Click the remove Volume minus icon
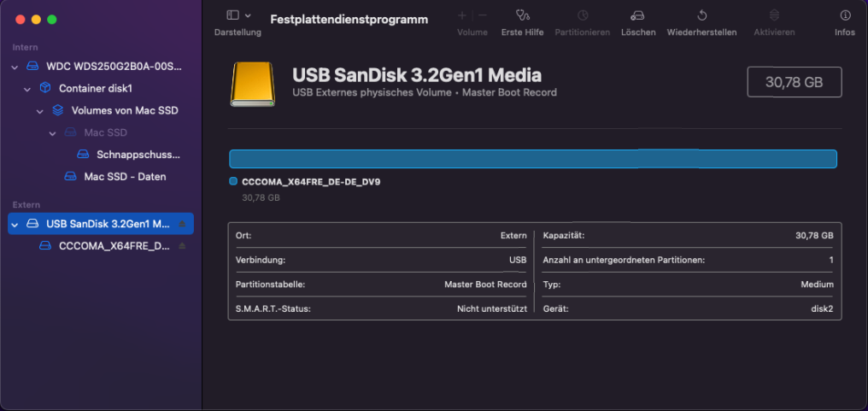This screenshot has height=411, width=868. click(x=483, y=15)
